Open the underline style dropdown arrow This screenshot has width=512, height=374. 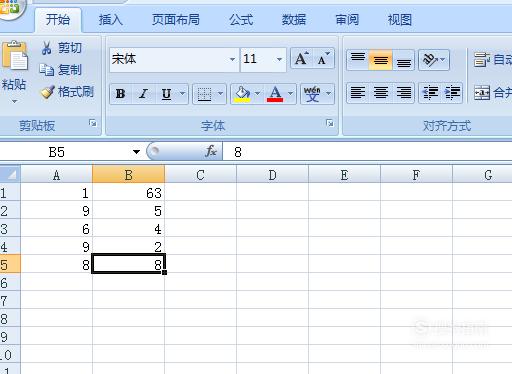[182, 93]
